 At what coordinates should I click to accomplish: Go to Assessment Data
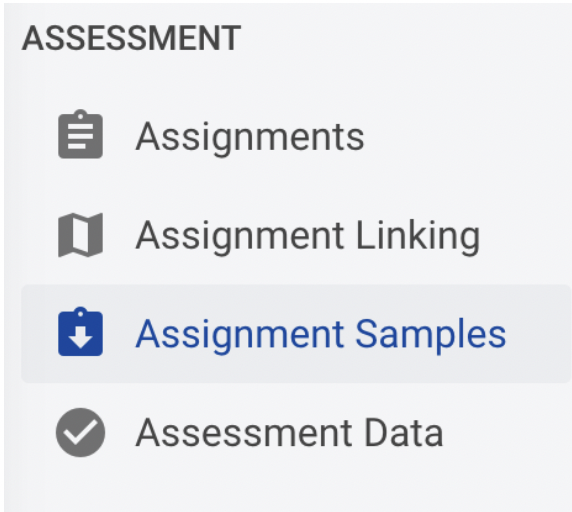tap(289, 433)
